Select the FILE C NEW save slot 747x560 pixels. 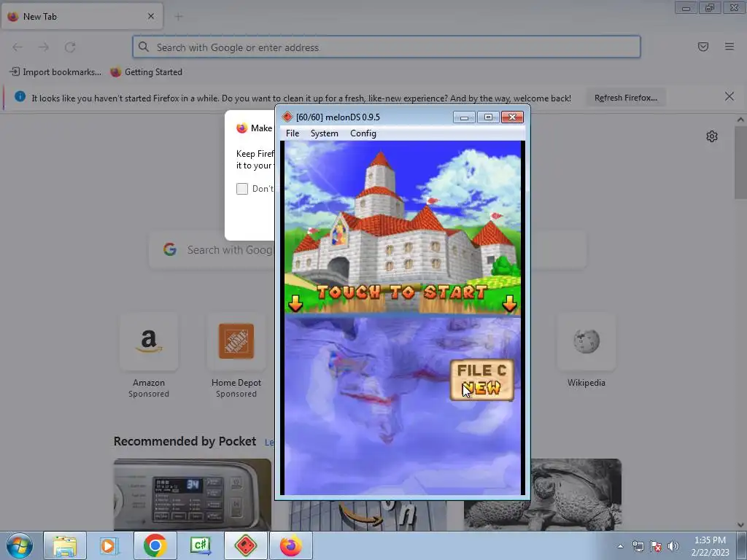481,379
